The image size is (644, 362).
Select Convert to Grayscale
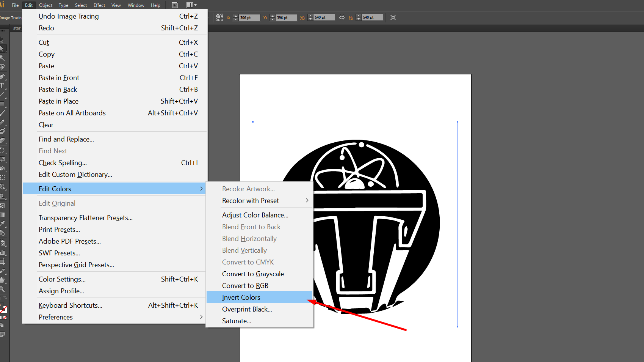coord(259,274)
